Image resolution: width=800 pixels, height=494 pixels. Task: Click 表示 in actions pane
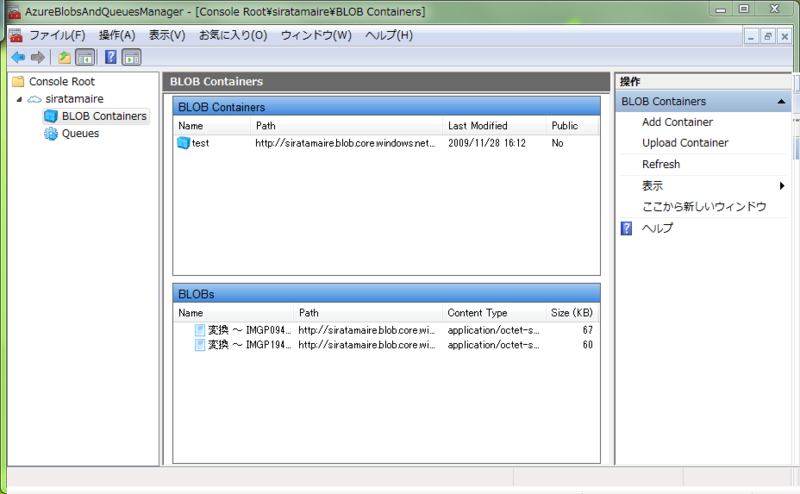click(x=652, y=186)
